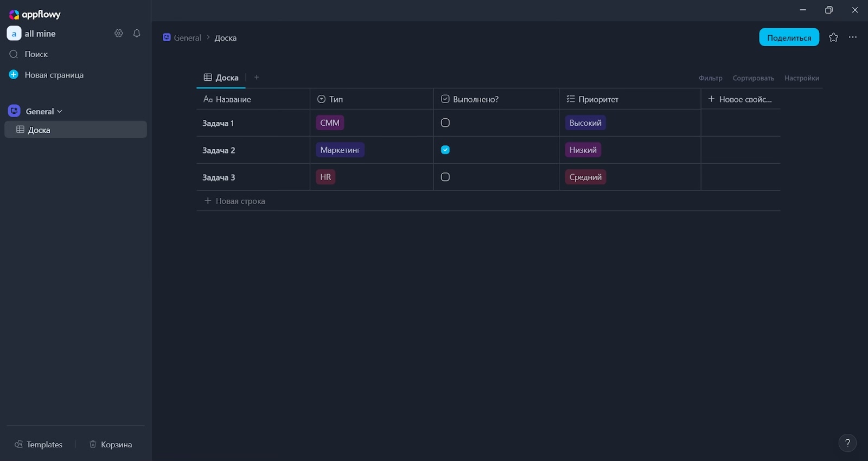Screen dimensions: 868x461
Task: Select the Доска view tab
Action: tap(221, 78)
